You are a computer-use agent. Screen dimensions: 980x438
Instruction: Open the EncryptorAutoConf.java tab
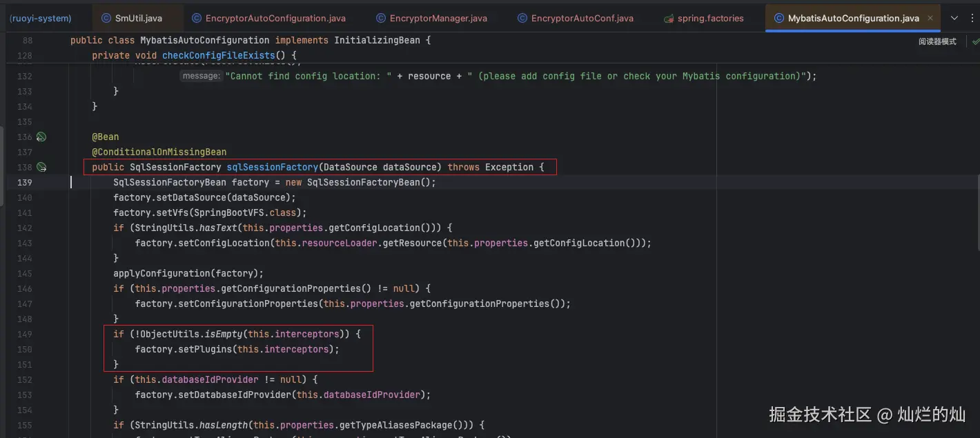pos(575,18)
